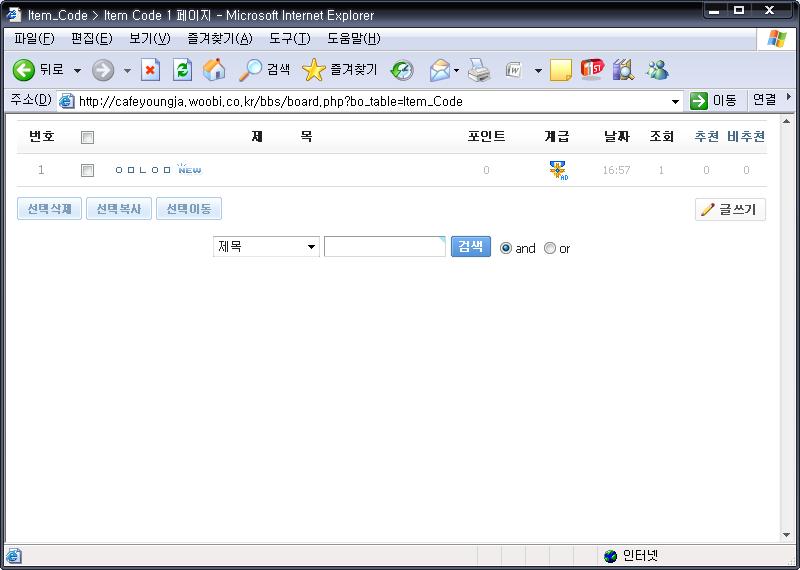The image size is (800, 570).
Task: Click the 검색 magnifier toolbar icon
Action: 250,70
